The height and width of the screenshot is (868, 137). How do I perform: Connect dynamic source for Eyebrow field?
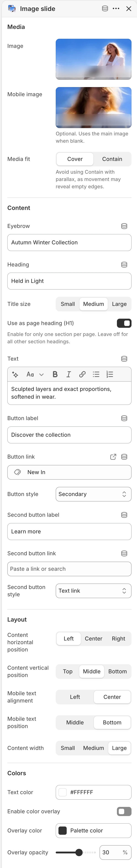124,226
